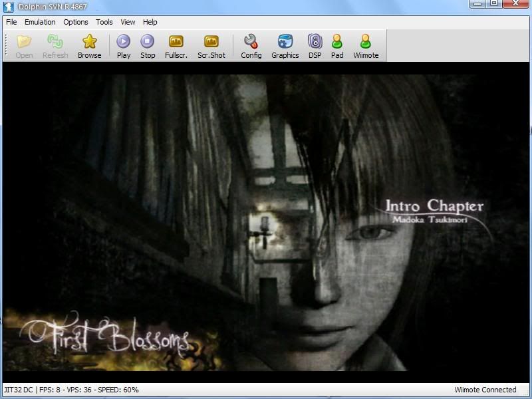Open the Help menu

click(x=150, y=22)
